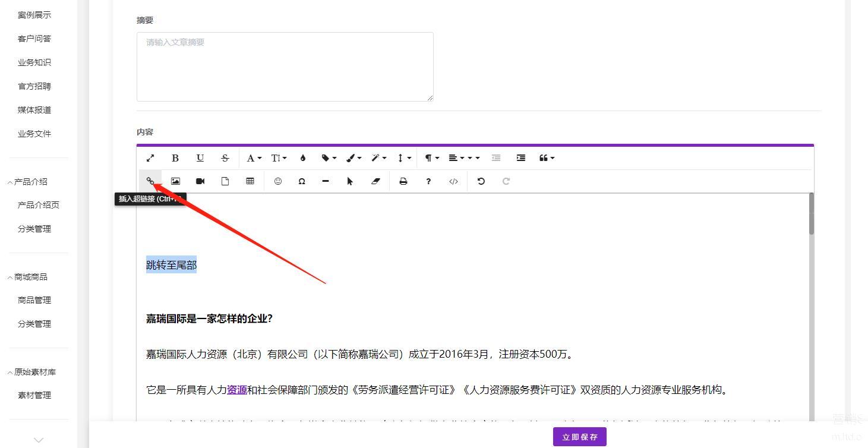Open 媒体报道 in the sidebar
This screenshot has width=868, height=448.
point(34,110)
